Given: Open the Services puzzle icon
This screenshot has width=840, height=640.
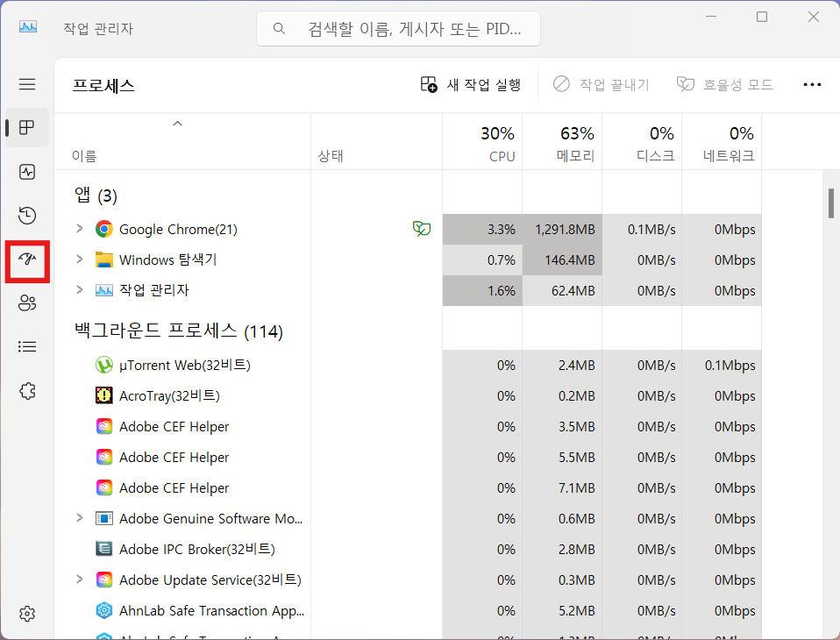Looking at the screenshot, I should click(x=27, y=391).
